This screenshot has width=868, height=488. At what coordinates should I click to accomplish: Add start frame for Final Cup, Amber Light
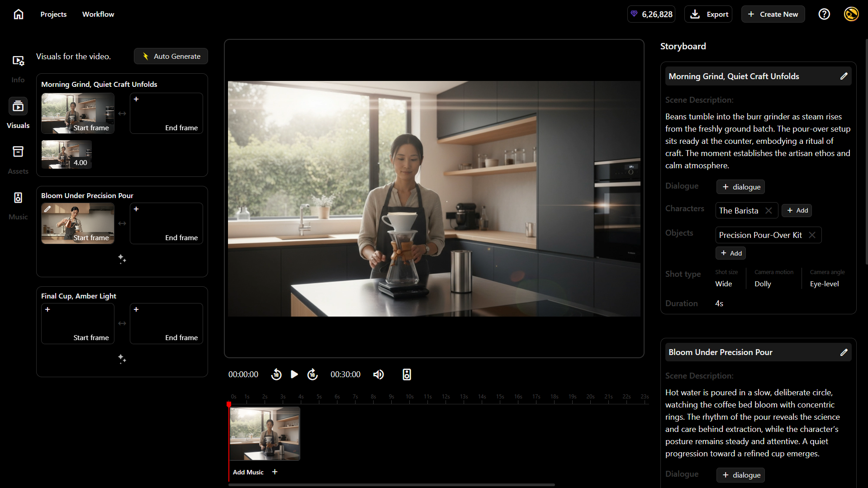[78, 323]
